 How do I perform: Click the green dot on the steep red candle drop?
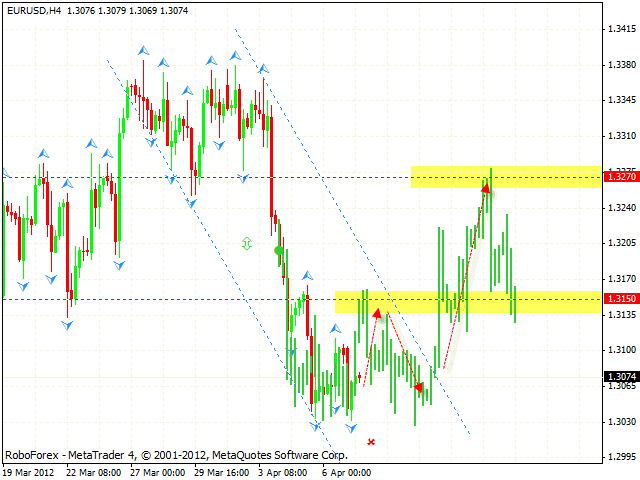(x=278, y=251)
